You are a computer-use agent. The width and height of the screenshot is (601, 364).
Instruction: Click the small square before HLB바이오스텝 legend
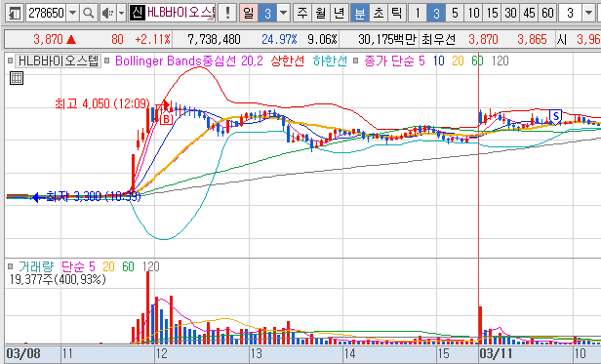(11, 61)
